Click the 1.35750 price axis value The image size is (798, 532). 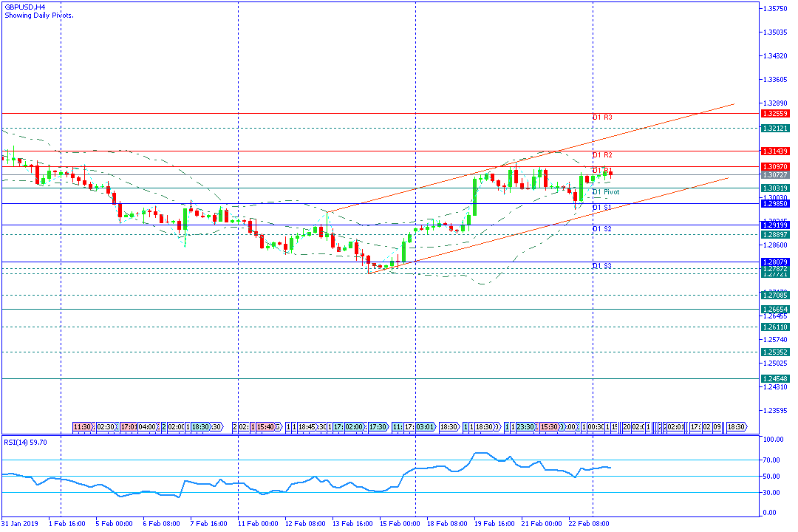click(x=774, y=8)
